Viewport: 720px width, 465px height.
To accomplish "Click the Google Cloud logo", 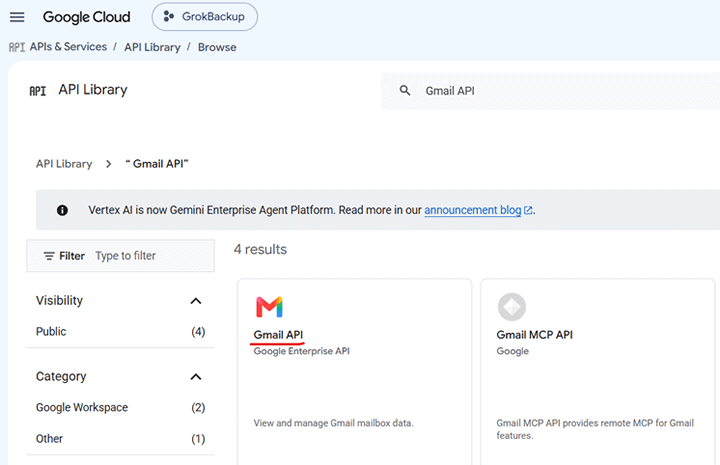I will (x=86, y=17).
